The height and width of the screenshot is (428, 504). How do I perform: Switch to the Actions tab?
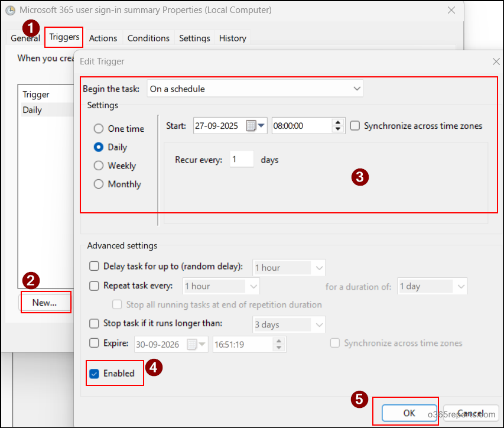click(x=103, y=38)
